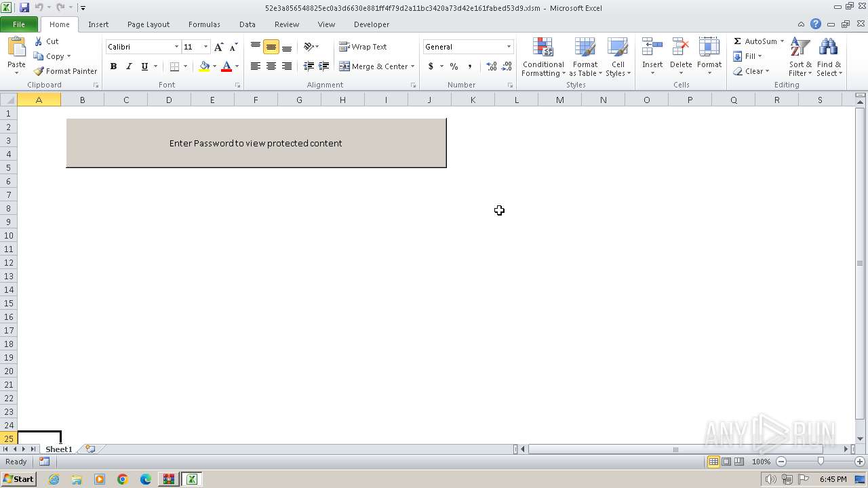Switch to the Insert tab
This screenshot has width=868, height=488.
98,24
